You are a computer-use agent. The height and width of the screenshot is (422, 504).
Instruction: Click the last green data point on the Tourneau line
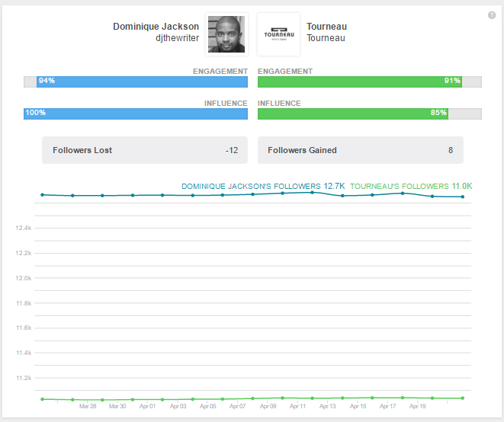463,398
